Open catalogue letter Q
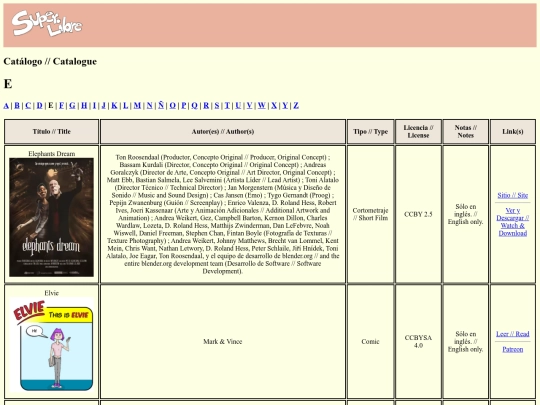 195,105
